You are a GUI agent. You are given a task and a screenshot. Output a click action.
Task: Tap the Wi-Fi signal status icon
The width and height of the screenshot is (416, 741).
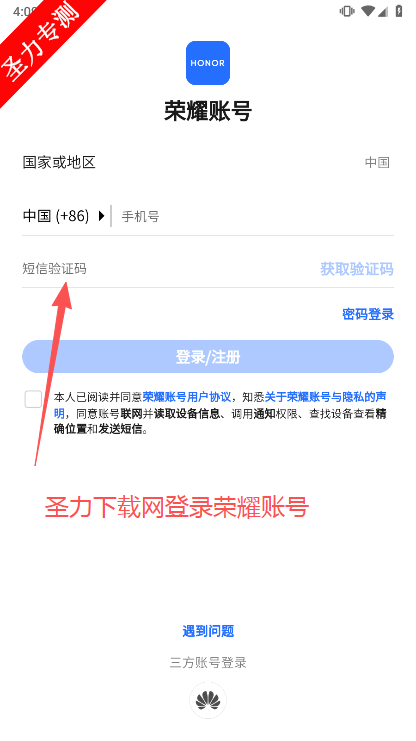tap(367, 11)
